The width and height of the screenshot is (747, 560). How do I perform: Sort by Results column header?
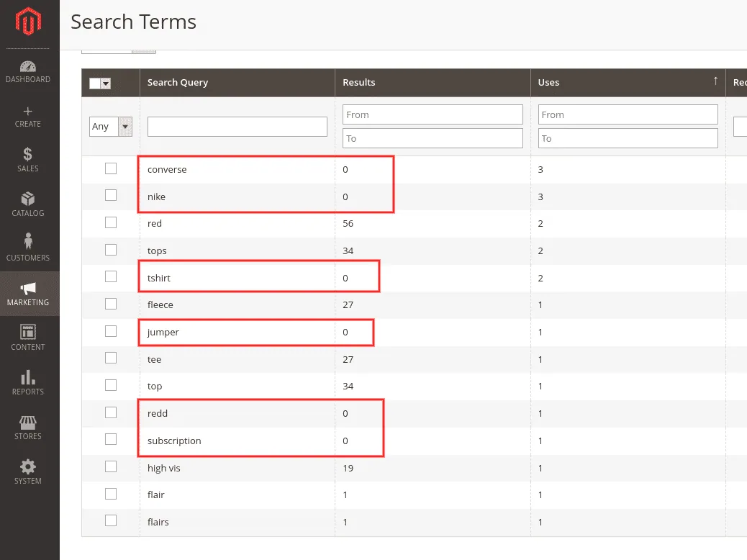(x=358, y=83)
